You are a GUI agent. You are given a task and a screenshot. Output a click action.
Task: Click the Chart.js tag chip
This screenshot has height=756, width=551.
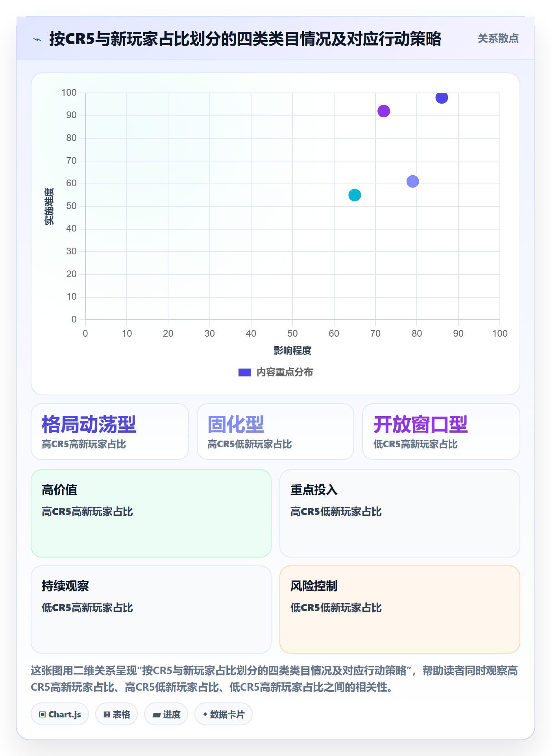pos(60,714)
